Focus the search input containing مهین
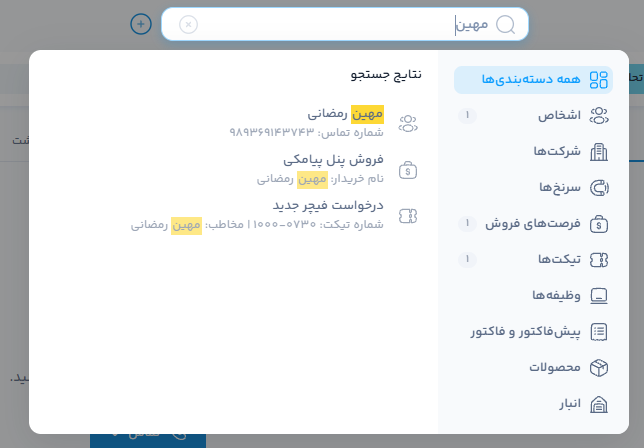The image size is (644, 448). click(345, 24)
